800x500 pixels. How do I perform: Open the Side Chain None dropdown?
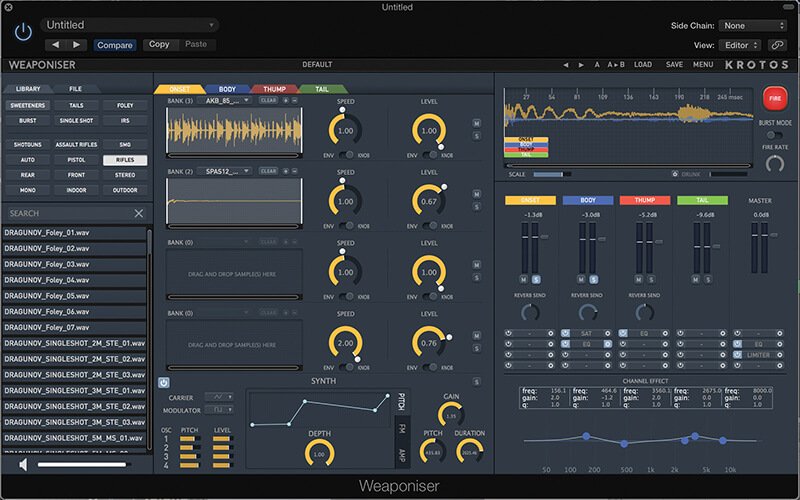coord(753,26)
